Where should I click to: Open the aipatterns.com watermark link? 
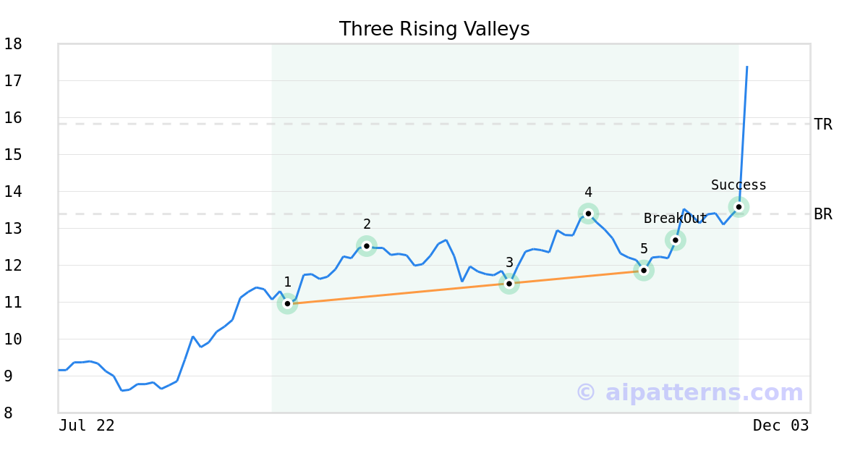(689, 392)
